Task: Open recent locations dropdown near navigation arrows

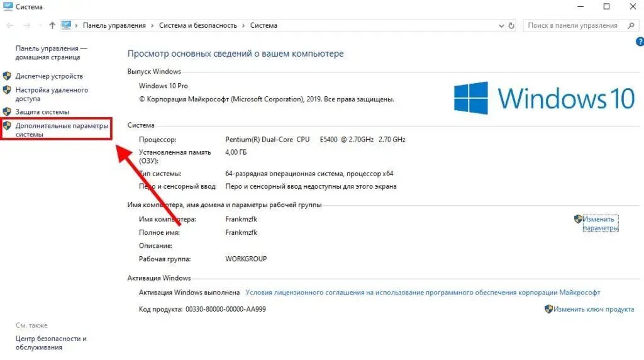Action: pos(40,25)
